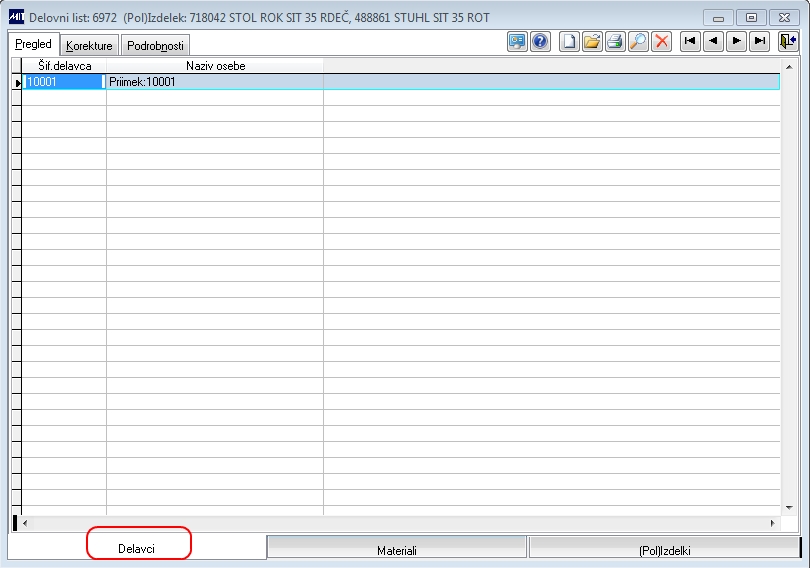Image resolution: width=810 pixels, height=568 pixels.
Task: Jump to the first record
Action: tap(690, 42)
